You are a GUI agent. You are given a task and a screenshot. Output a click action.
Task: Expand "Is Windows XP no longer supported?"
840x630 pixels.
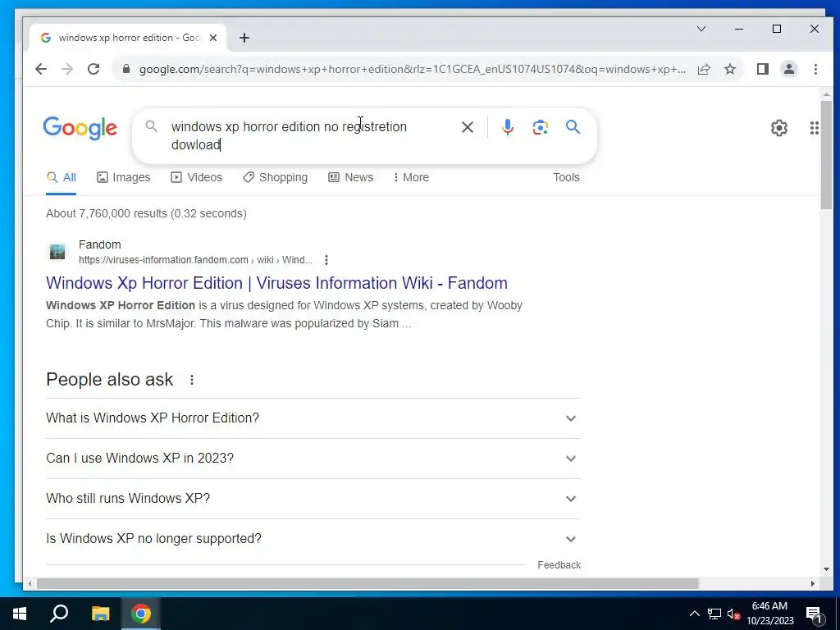313,538
